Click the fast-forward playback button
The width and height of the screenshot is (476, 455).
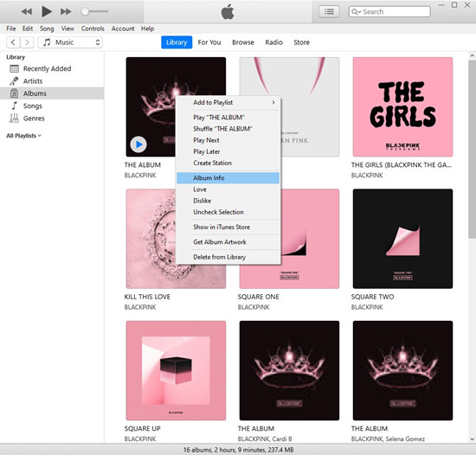click(x=66, y=12)
